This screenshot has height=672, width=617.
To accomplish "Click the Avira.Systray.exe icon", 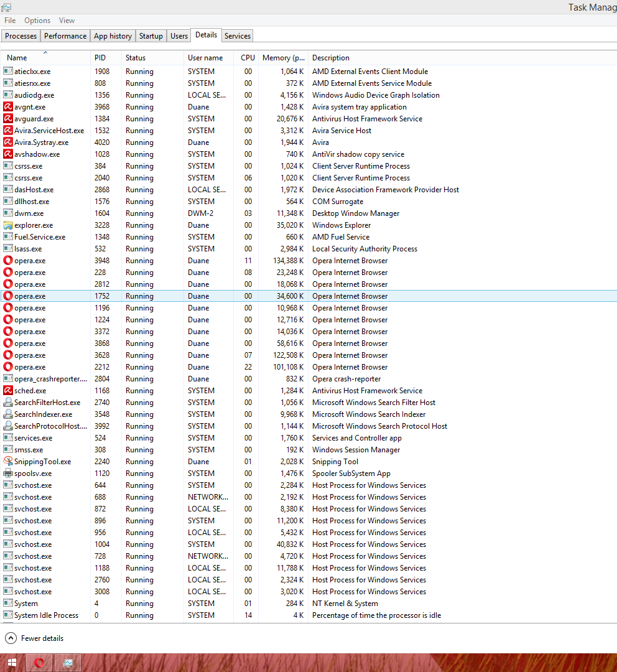I will pyautogui.click(x=7, y=142).
